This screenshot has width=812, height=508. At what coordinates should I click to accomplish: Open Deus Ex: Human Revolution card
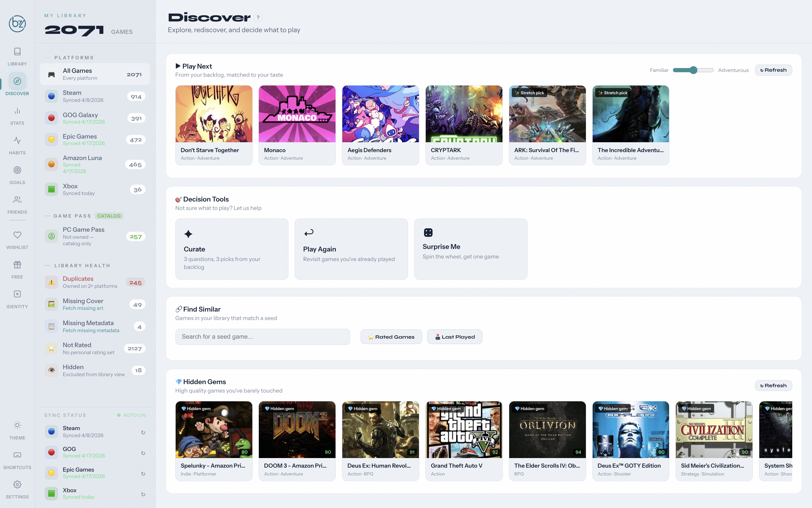[381, 441]
